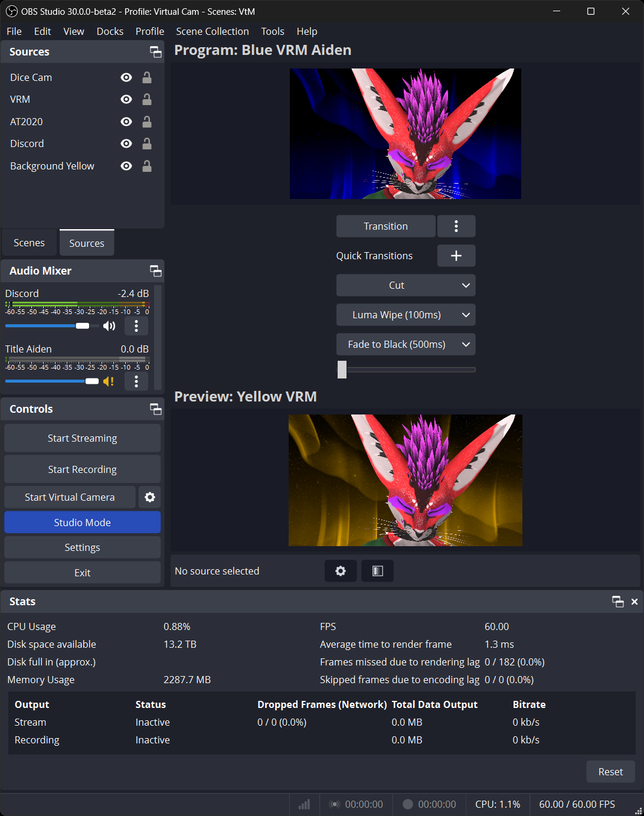Lock the Dice Cam source
Screen dimensions: 644x816
pyautogui.click(x=147, y=77)
